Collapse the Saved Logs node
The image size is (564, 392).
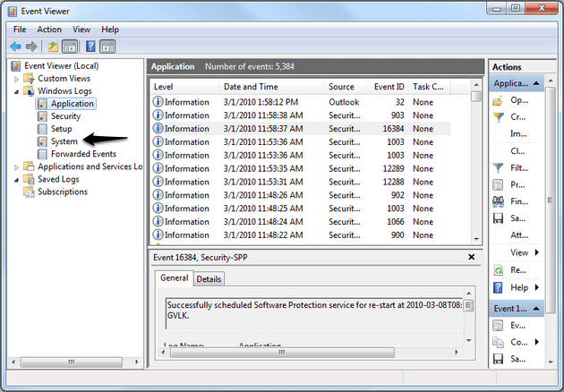(x=16, y=180)
